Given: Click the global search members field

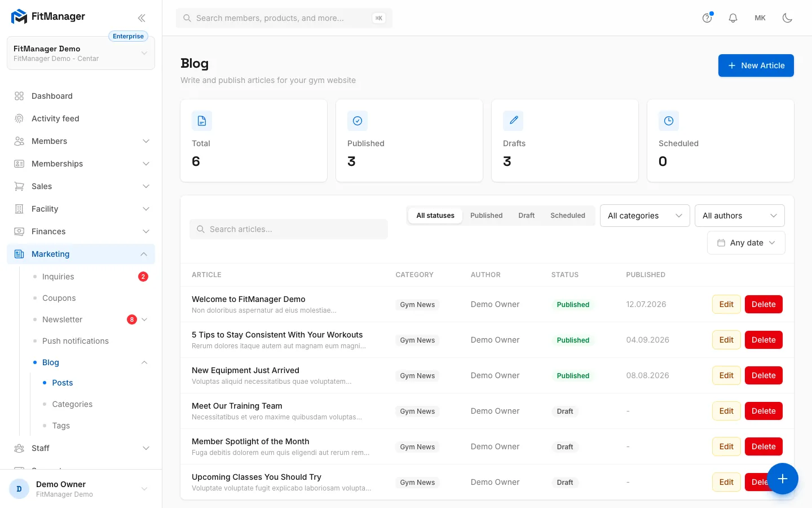Looking at the screenshot, I should tap(284, 18).
